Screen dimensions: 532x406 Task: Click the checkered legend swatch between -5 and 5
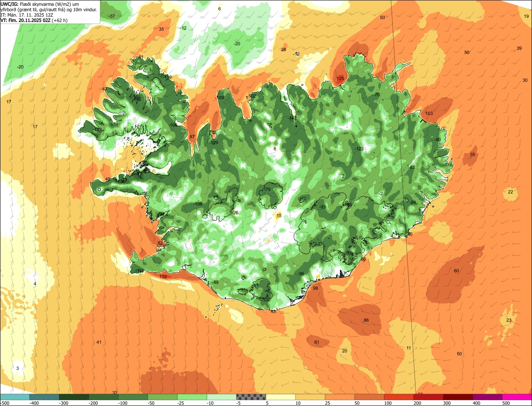[251, 397]
